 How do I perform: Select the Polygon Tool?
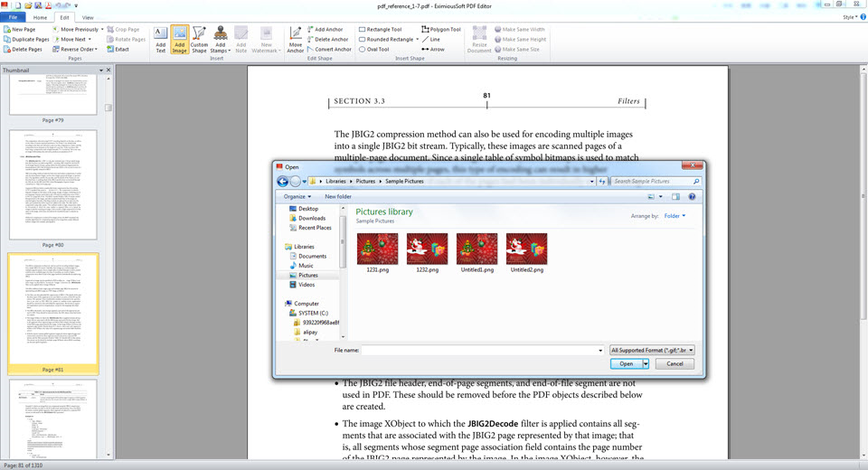click(x=441, y=29)
